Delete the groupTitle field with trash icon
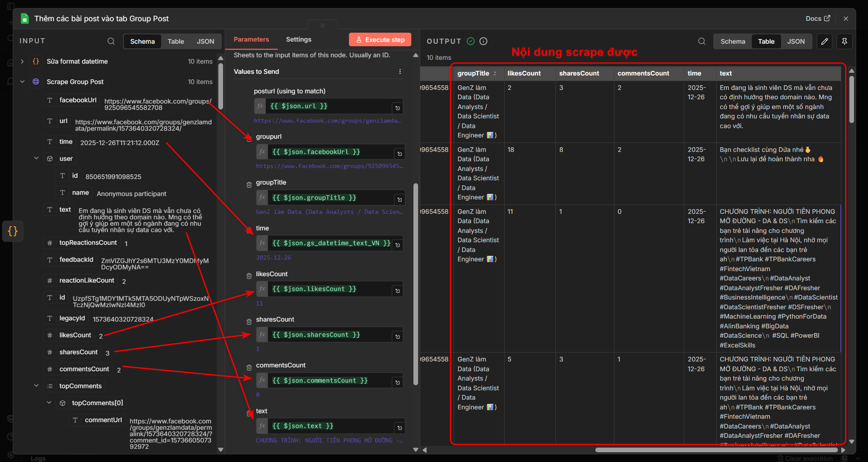Viewport: 868px width, 462px height. point(249,185)
